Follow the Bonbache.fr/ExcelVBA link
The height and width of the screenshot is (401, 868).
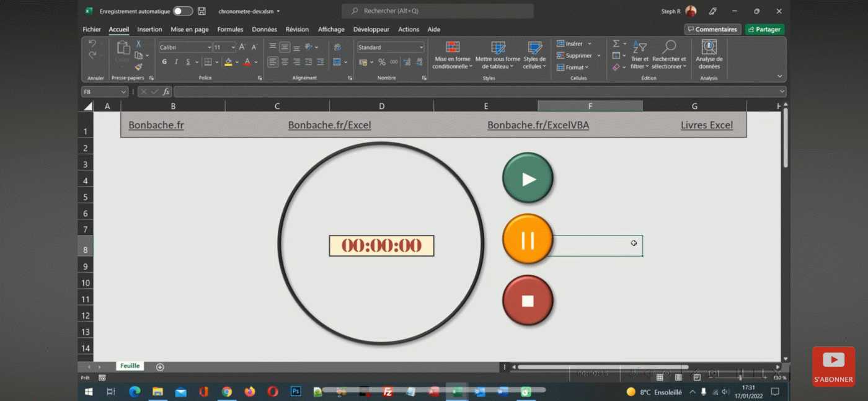click(538, 125)
